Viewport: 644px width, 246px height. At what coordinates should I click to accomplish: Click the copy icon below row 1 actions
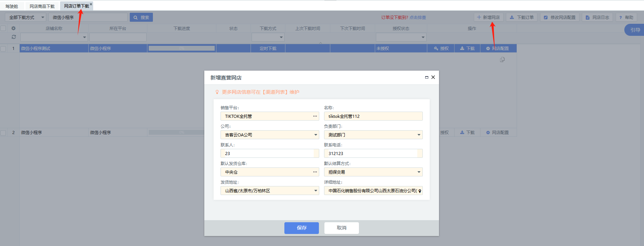click(502, 60)
